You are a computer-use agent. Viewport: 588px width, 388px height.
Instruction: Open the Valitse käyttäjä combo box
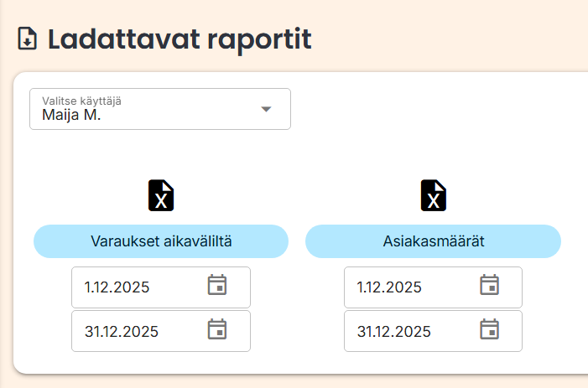pos(160,109)
